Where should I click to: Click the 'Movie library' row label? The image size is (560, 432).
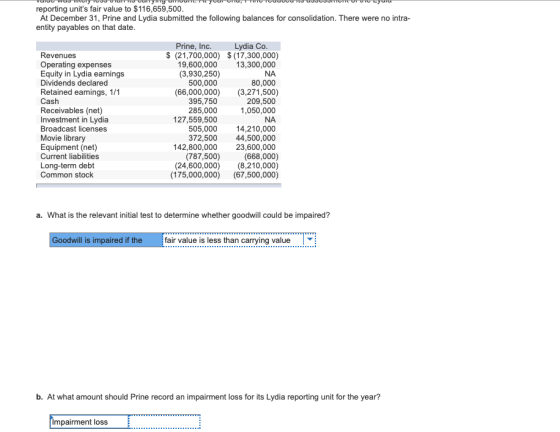[x=63, y=138]
